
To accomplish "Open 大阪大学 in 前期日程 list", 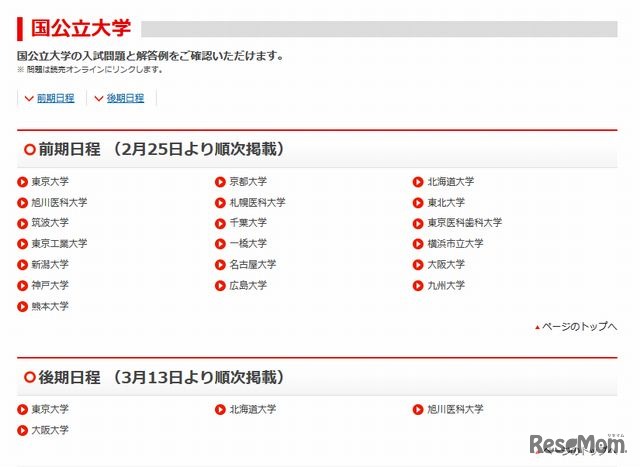I will 446,265.
